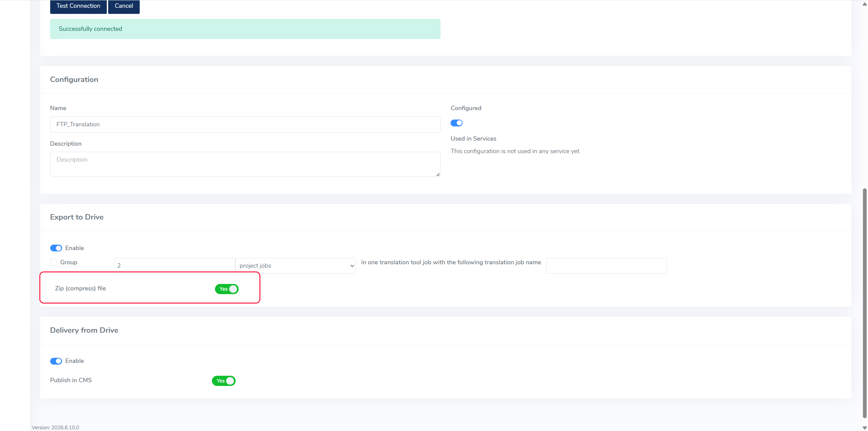Screen dimensions: 868x431
Task: Switch off the Publish in CMS toggle
Action: 224,381
